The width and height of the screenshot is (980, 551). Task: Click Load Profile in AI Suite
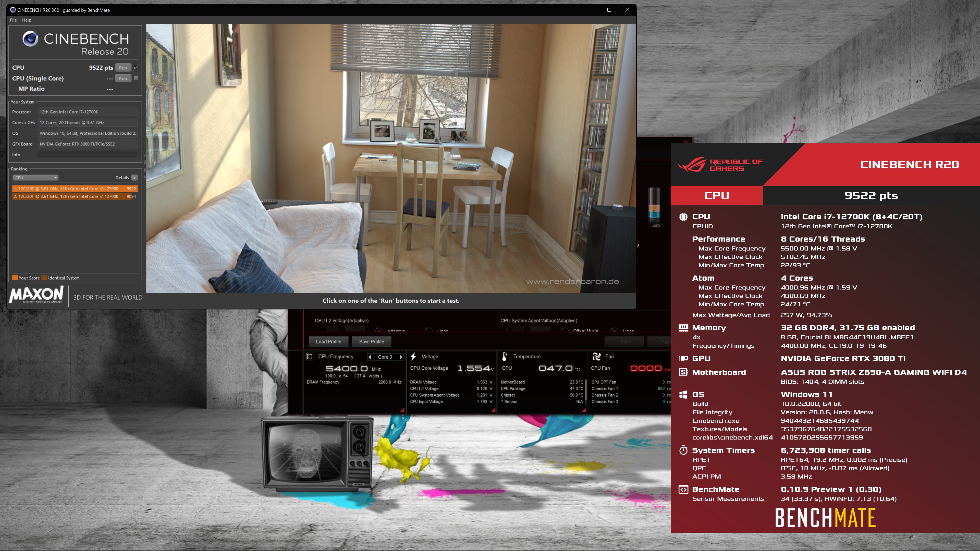(328, 342)
